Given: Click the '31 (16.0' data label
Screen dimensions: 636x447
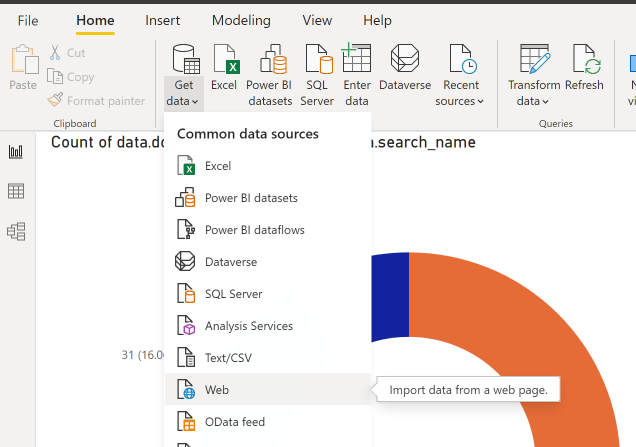Looking at the screenshot, I should pos(143,355).
